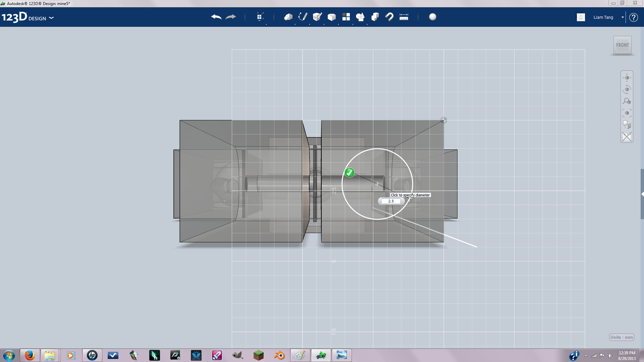
Task: Toggle sketch visibility icon in navigation bar
Action: (627, 137)
